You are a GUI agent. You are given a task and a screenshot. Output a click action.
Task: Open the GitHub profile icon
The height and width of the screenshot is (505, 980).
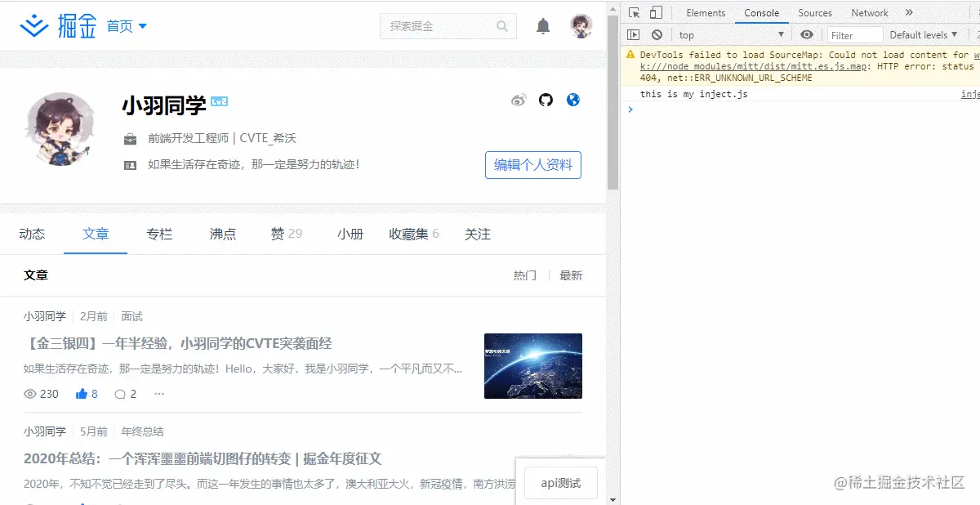pyautogui.click(x=546, y=100)
